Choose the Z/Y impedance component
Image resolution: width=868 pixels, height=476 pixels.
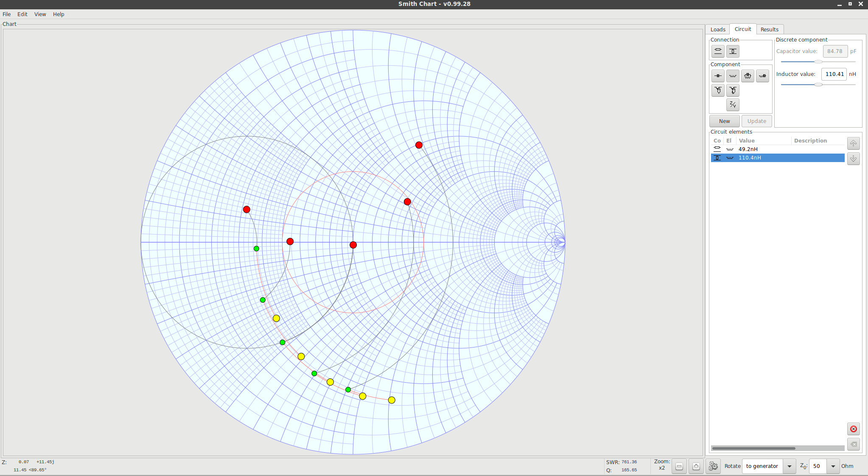pos(733,105)
